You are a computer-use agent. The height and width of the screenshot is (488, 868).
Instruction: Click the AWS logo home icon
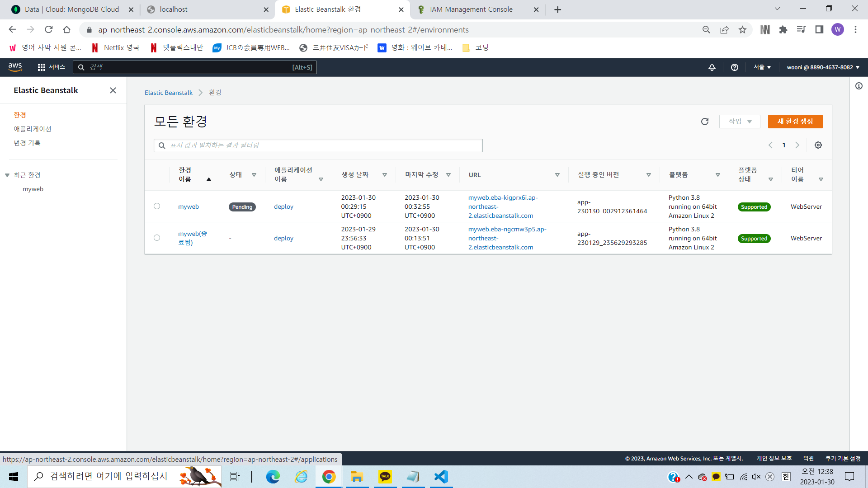click(x=15, y=67)
